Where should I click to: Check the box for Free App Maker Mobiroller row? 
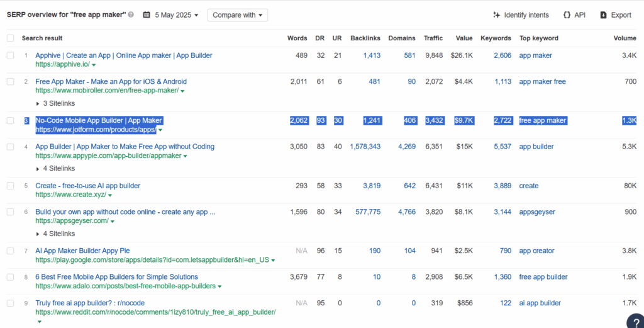[x=10, y=81]
